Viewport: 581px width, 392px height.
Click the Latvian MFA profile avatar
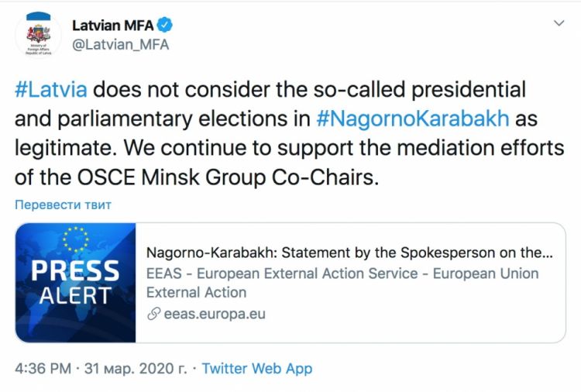37,35
